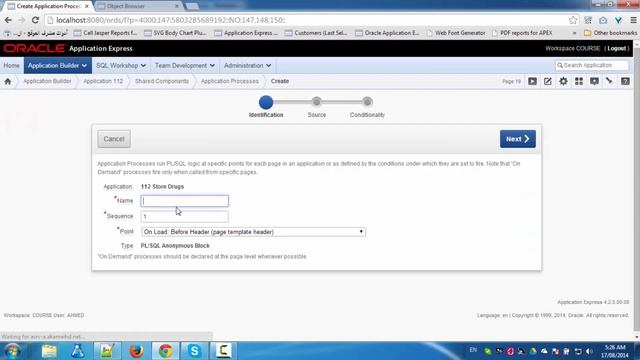Click the Sequence input field
This screenshot has height=360, width=640.
[184, 216]
